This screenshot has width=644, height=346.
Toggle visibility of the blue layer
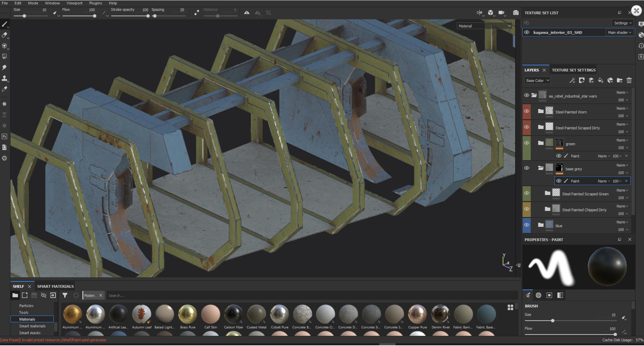[527, 225]
